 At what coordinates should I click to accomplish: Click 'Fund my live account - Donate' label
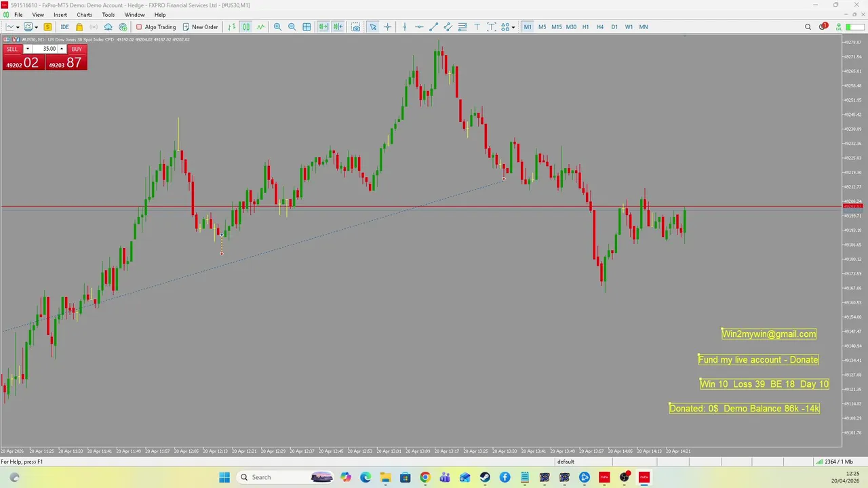pyautogui.click(x=758, y=360)
